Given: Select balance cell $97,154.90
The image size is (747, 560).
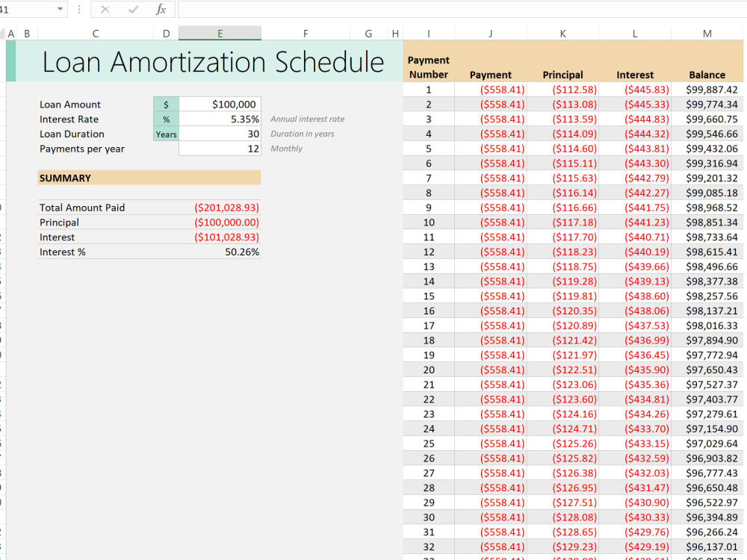Looking at the screenshot, I should point(707,429).
